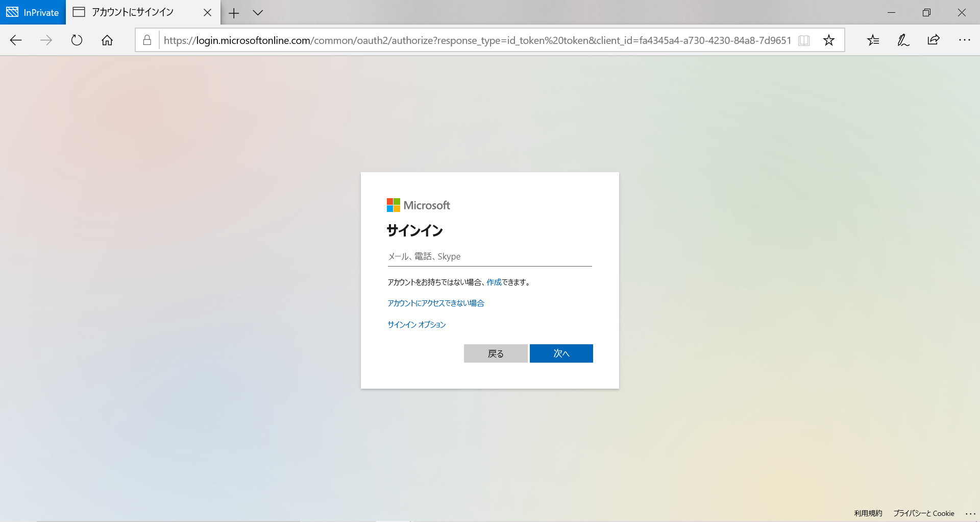Click the browser Forward arrow

pos(46,40)
